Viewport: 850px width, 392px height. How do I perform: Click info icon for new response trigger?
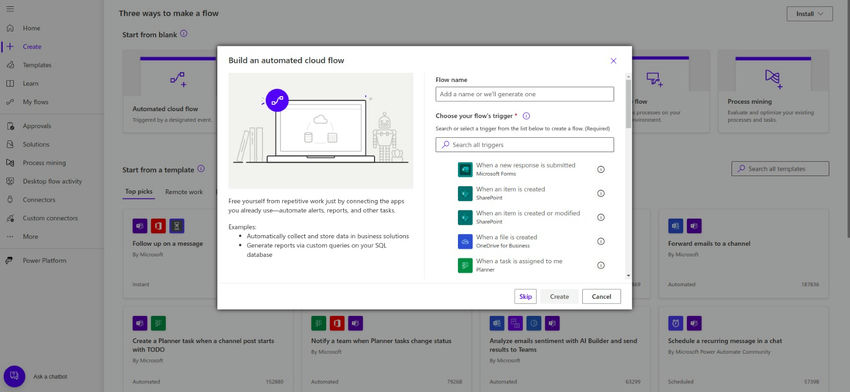coord(601,170)
